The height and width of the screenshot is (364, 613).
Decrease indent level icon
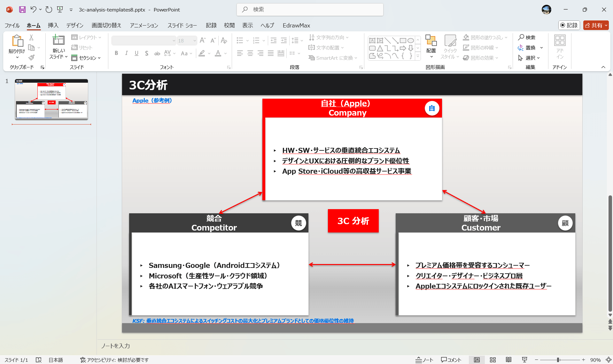(x=274, y=41)
